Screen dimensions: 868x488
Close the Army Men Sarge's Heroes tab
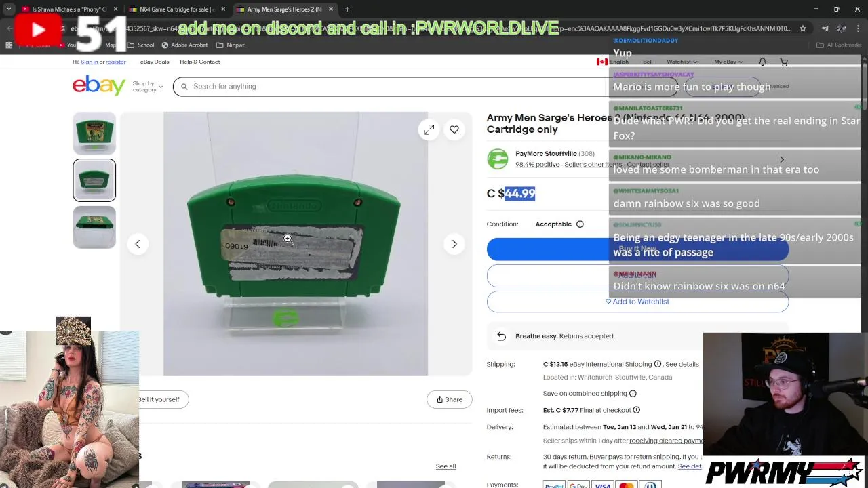(331, 9)
